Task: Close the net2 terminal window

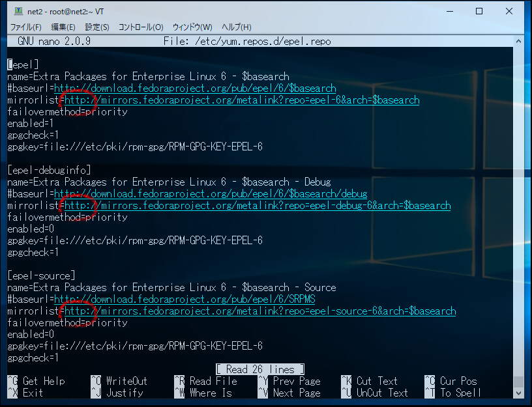Action: click(509, 11)
